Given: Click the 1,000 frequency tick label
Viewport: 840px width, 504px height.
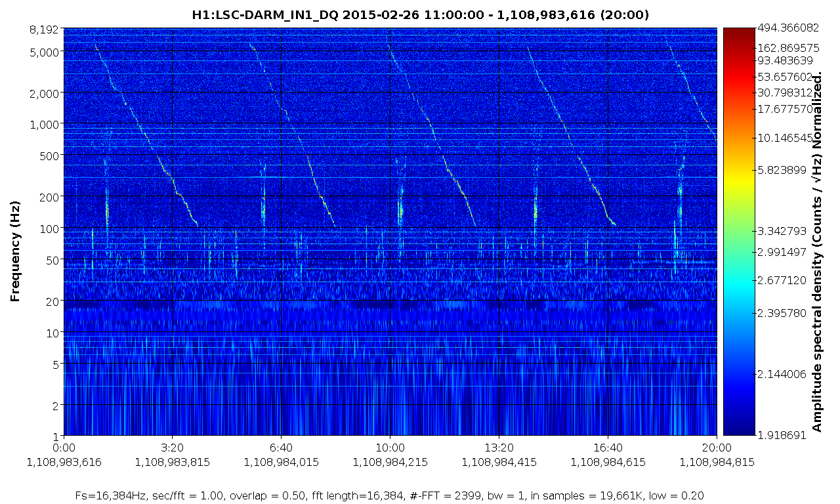Looking at the screenshot, I should tap(45, 124).
